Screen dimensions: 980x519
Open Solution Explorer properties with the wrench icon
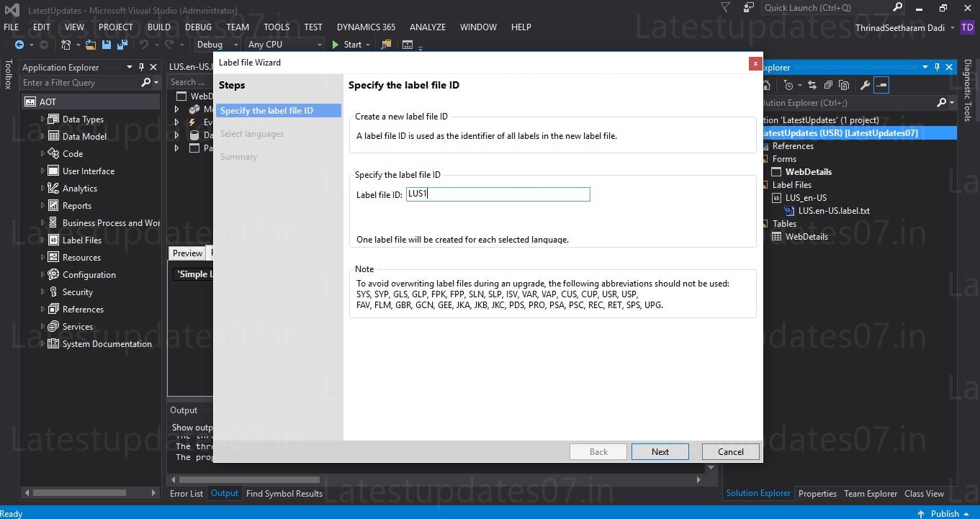click(866, 85)
